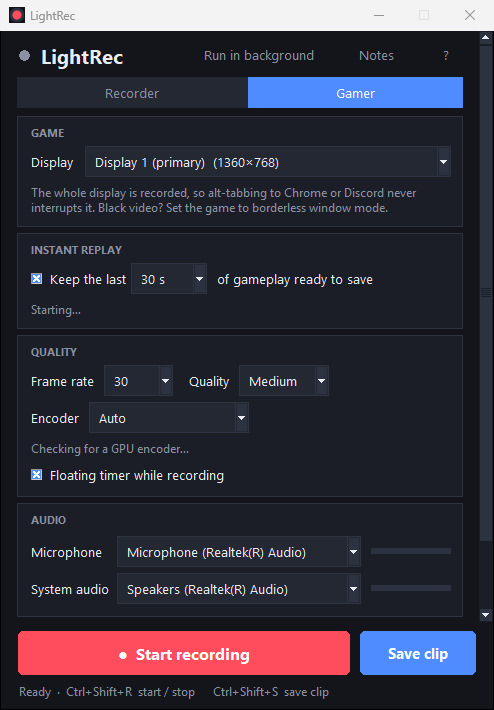Click 'Checking for a GPU encoder...' text

110,449
